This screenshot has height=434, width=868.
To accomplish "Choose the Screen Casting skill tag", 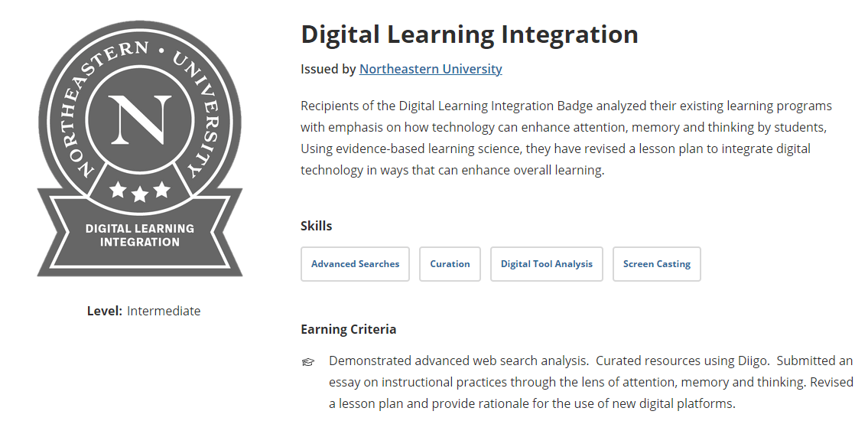I will pyautogui.click(x=656, y=264).
